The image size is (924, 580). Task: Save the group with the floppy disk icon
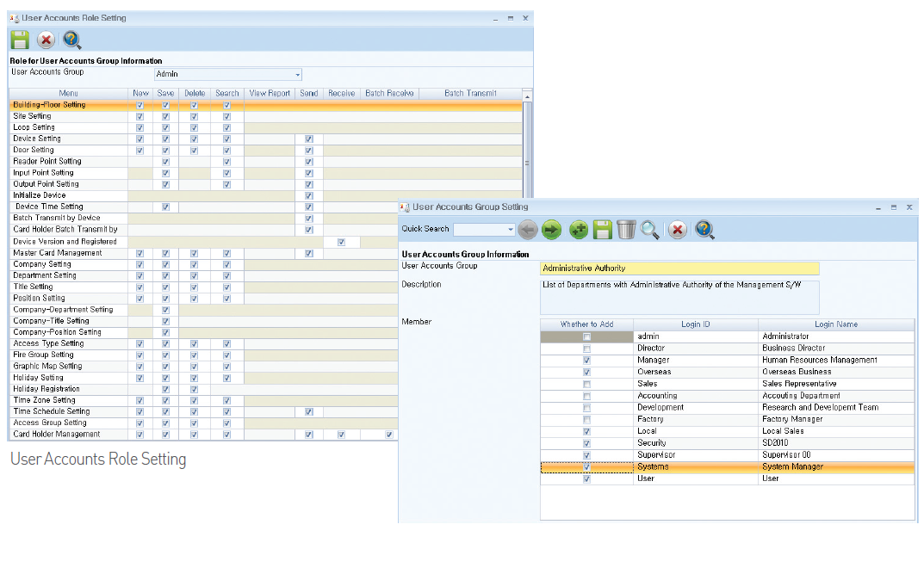[603, 230]
